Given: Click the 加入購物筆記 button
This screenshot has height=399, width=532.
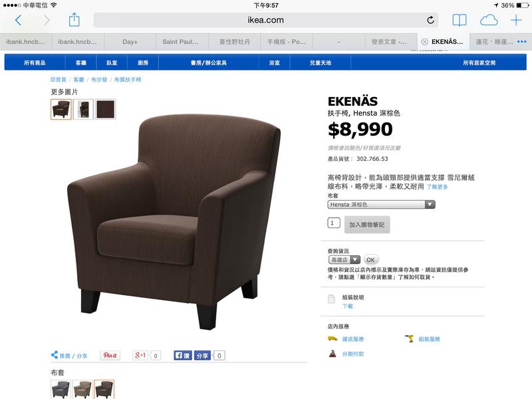Looking at the screenshot, I should [x=367, y=225].
